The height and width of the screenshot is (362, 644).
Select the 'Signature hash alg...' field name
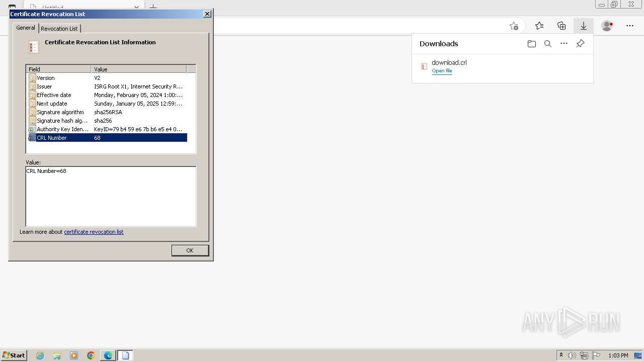[62, 121]
